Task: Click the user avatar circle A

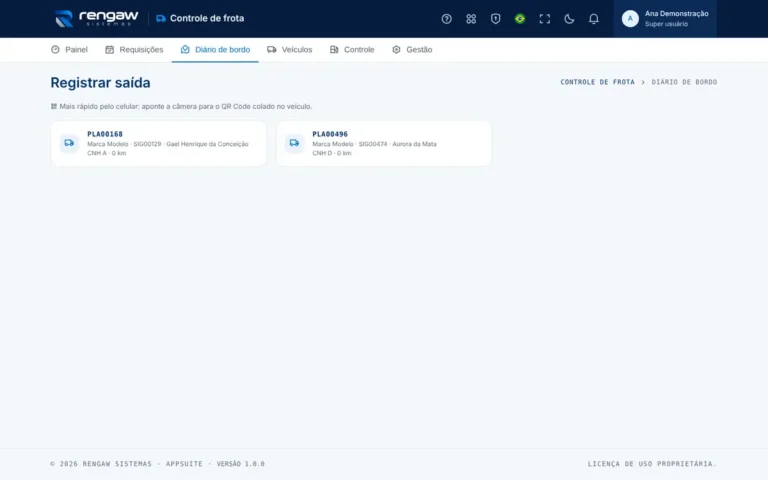Action: (x=630, y=19)
